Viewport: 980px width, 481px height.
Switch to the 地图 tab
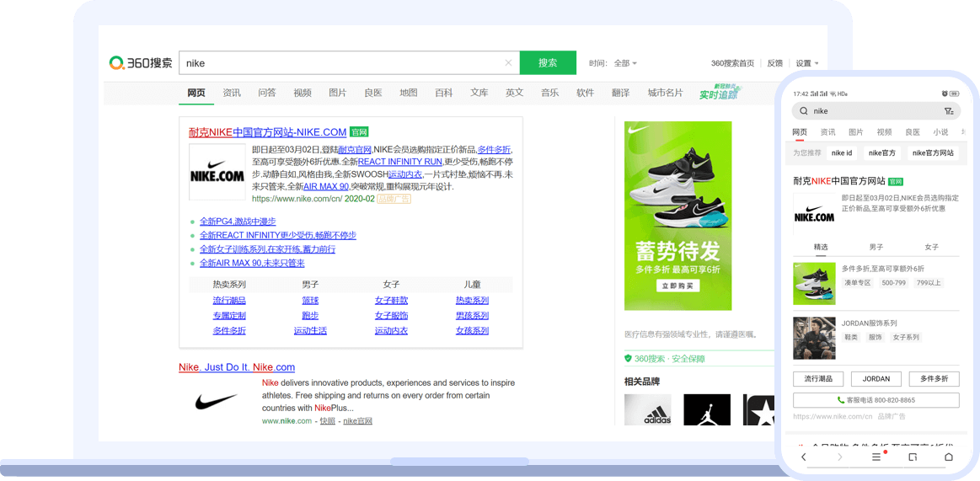(408, 93)
